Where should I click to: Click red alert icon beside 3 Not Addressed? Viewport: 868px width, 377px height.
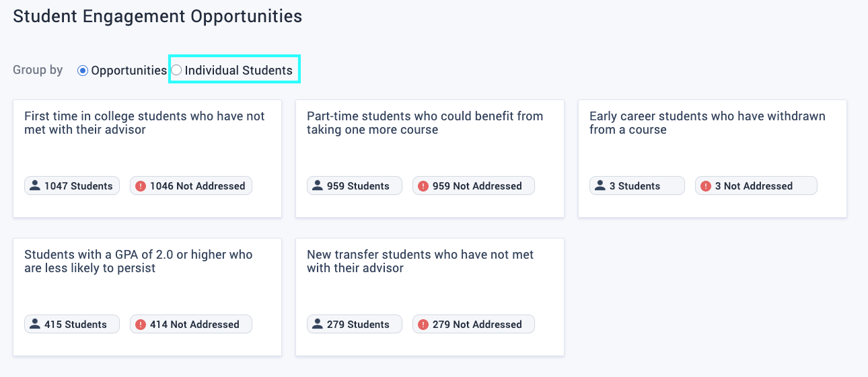706,186
